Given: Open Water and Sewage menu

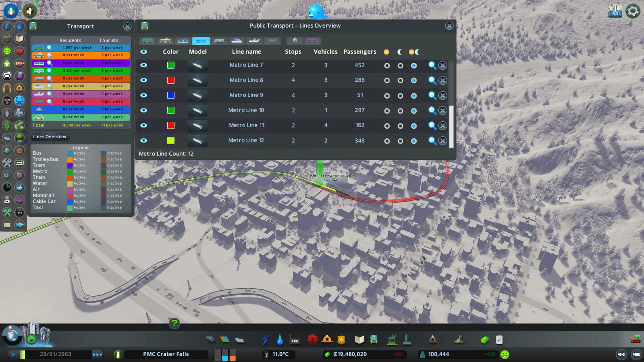Looking at the screenshot, I should click(x=280, y=340).
